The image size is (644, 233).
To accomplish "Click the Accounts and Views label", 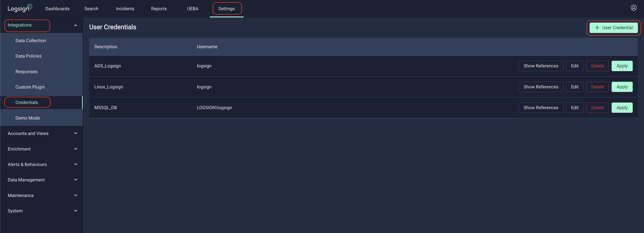I will [x=28, y=133].
